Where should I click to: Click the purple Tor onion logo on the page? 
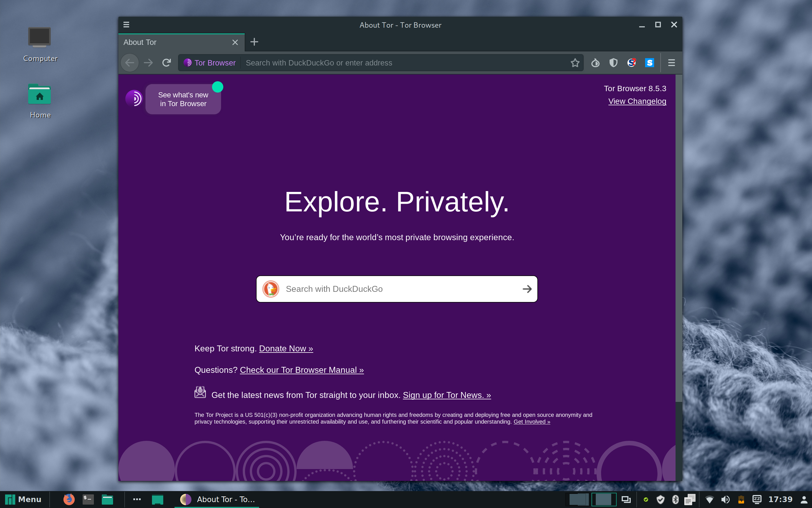(x=134, y=98)
